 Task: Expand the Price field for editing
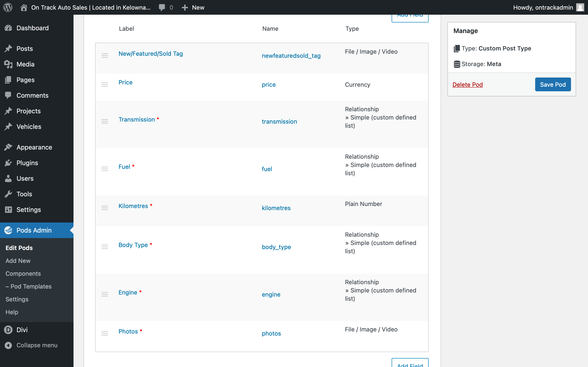[125, 82]
